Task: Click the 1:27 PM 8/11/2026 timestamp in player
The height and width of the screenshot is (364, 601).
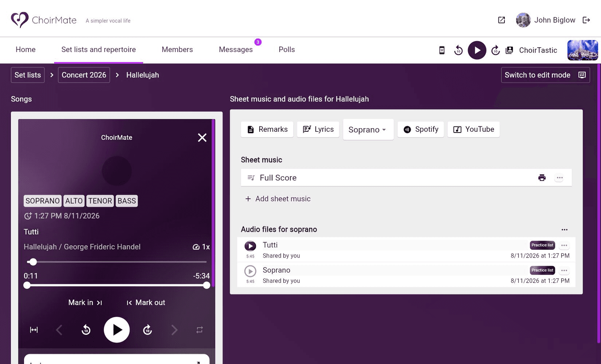Action: point(62,216)
